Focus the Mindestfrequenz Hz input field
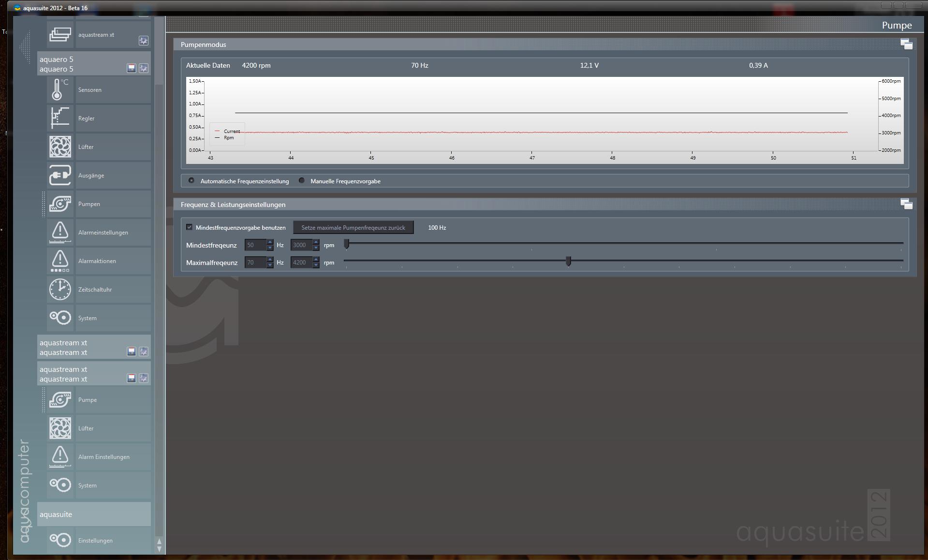The width and height of the screenshot is (928, 560). (x=256, y=245)
